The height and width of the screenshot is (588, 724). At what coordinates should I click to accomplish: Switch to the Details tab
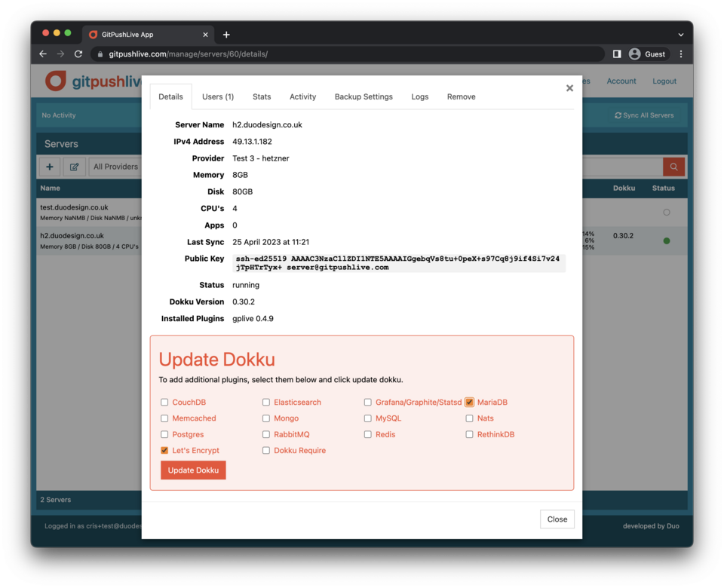pos(171,96)
